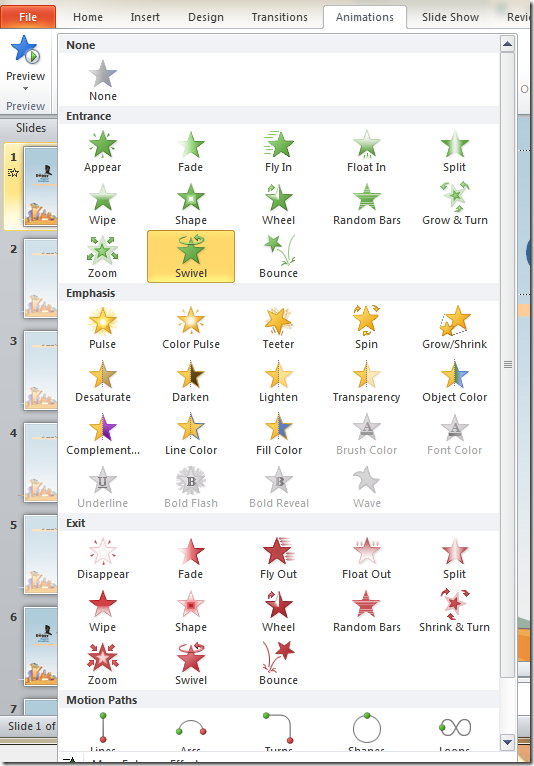Choose the Fade exit animation
This screenshot has height=766, width=534.
coord(191,558)
